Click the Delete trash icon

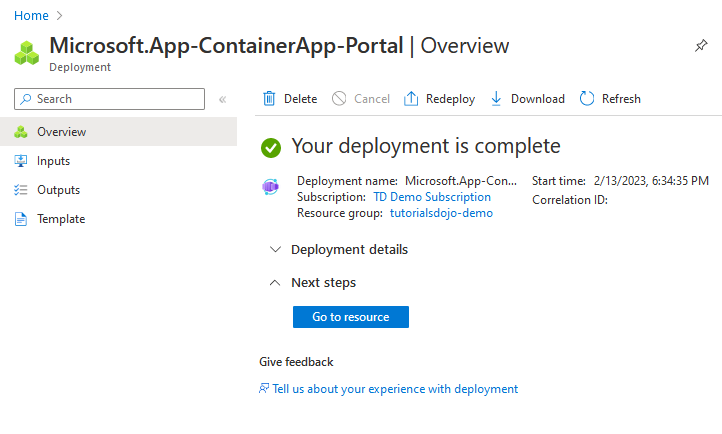(x=269, y=99)
